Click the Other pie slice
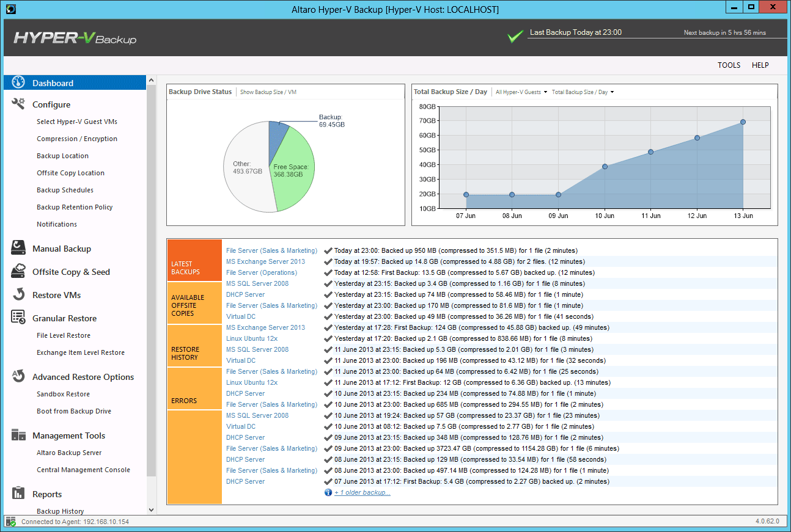 point(248,168)
